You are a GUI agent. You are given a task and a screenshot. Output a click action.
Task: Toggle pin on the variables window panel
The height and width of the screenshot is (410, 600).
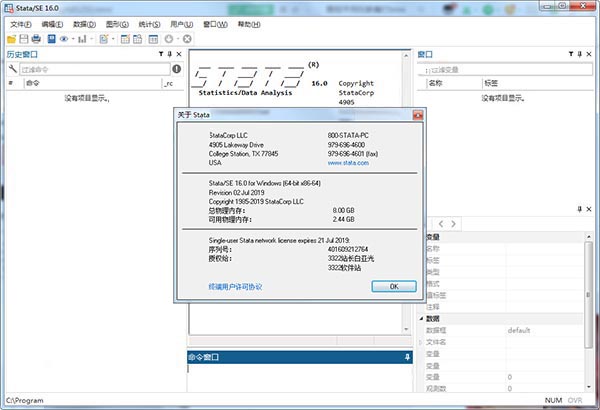coord(581,54)
